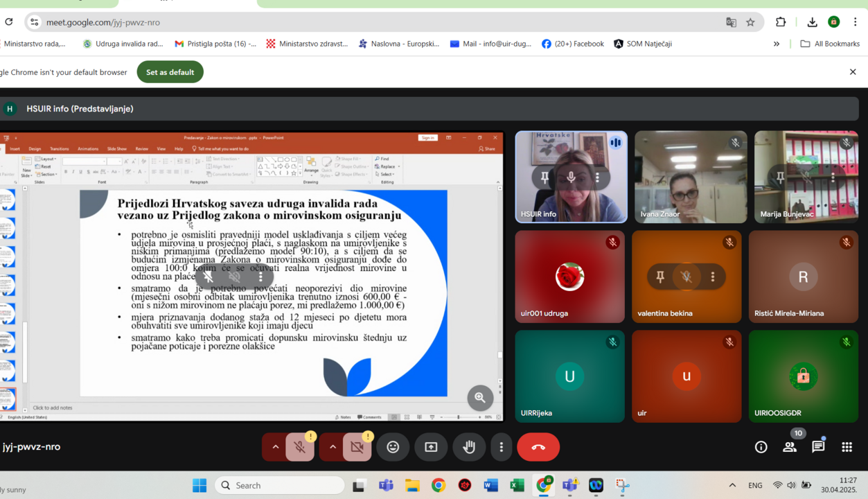Open Transitions tab in shared PowerPoint
Image resolution: width=868 pixels, height=499 pixels.
pyautogui.click(x=60, y=149)
